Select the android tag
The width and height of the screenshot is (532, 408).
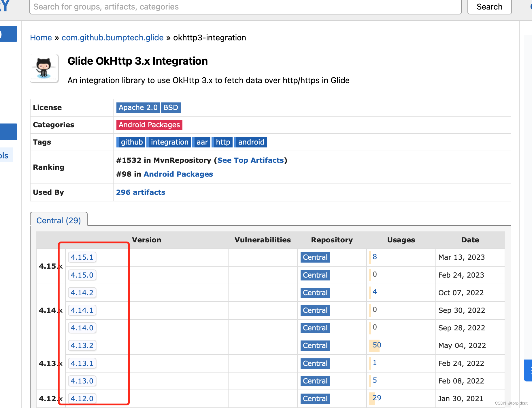(250, 142)
